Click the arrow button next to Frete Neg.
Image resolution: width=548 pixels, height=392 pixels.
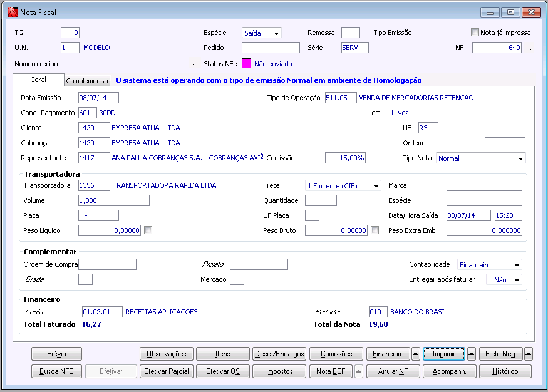[x=528, y=354]
